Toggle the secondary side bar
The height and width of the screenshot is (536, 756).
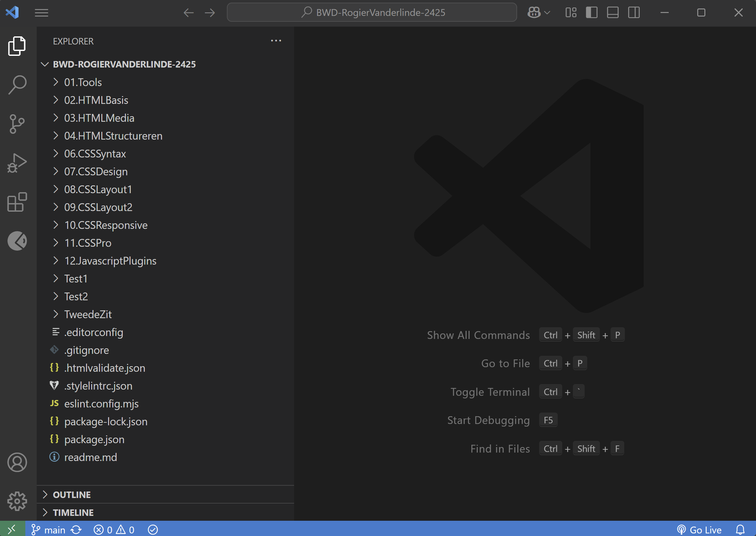(x=634, y=12)
